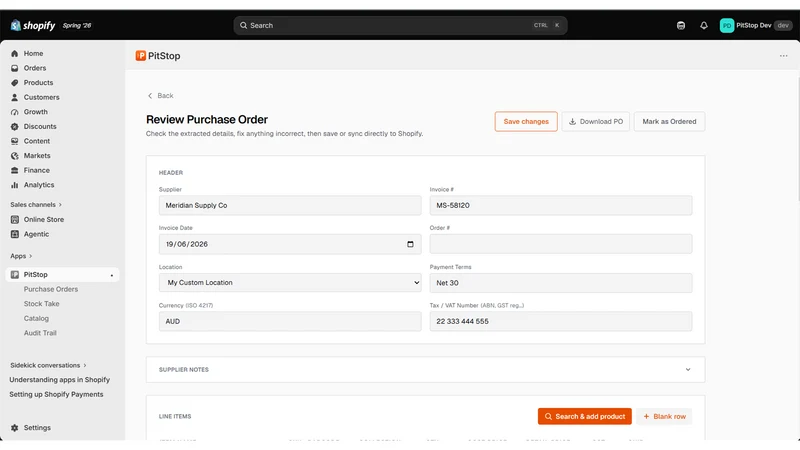Click the Download PO button
800x450 pixels.
pyautogui.click(x=595, y=121)
